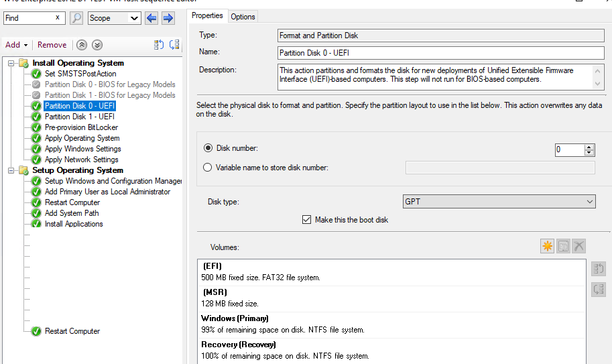This screenshot has height=364, width=612.
Task: Select Partition Disk 0 - BIOS step
Action: pyautogui.click(x=110, y=84)
